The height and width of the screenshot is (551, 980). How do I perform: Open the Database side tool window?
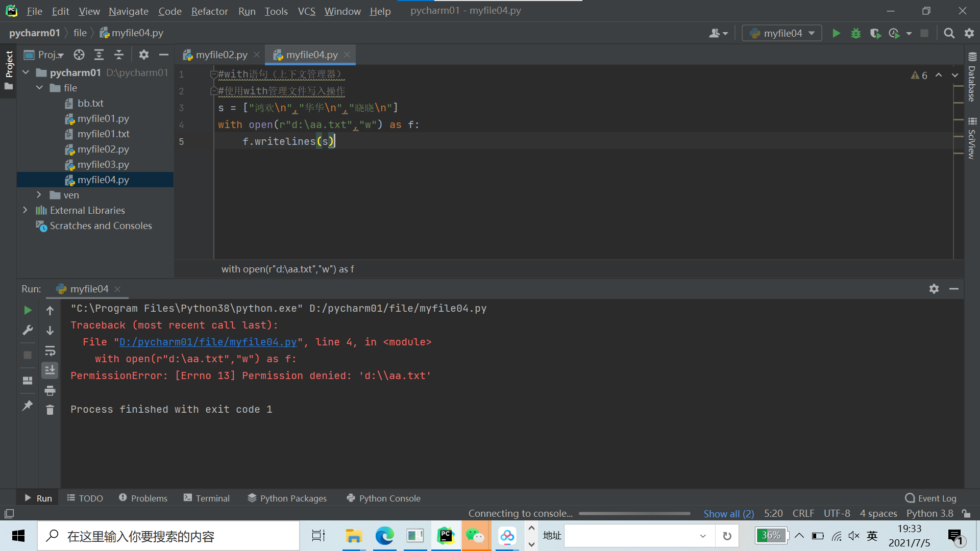click(x=972, y=78)
